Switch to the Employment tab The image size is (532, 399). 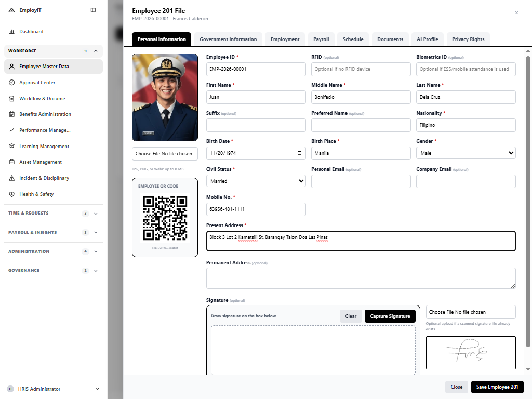tap(285, 39)
